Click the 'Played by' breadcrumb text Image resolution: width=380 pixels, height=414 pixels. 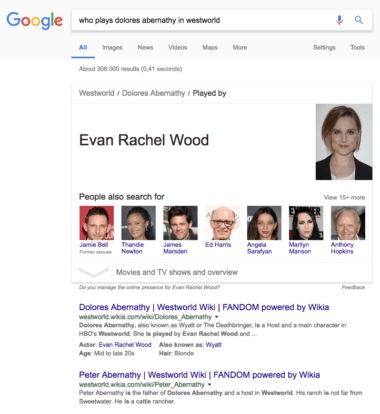click(x=209, y=93)
